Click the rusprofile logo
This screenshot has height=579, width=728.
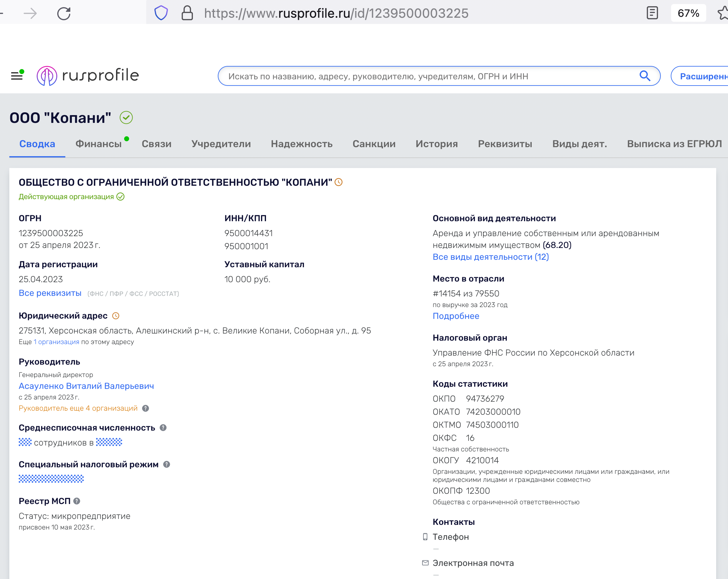[88, 76]
